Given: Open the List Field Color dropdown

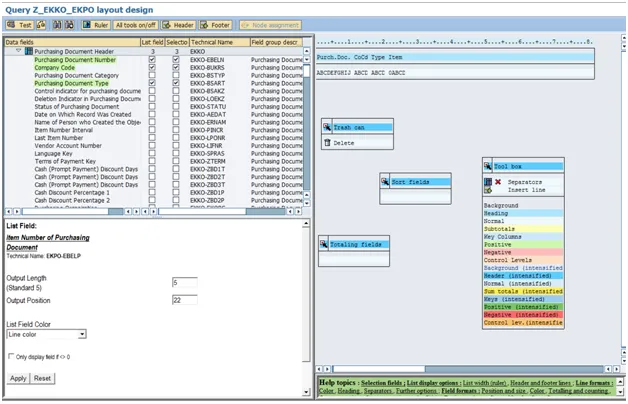Looking at the screenshot, I should [x=81, y=334].
